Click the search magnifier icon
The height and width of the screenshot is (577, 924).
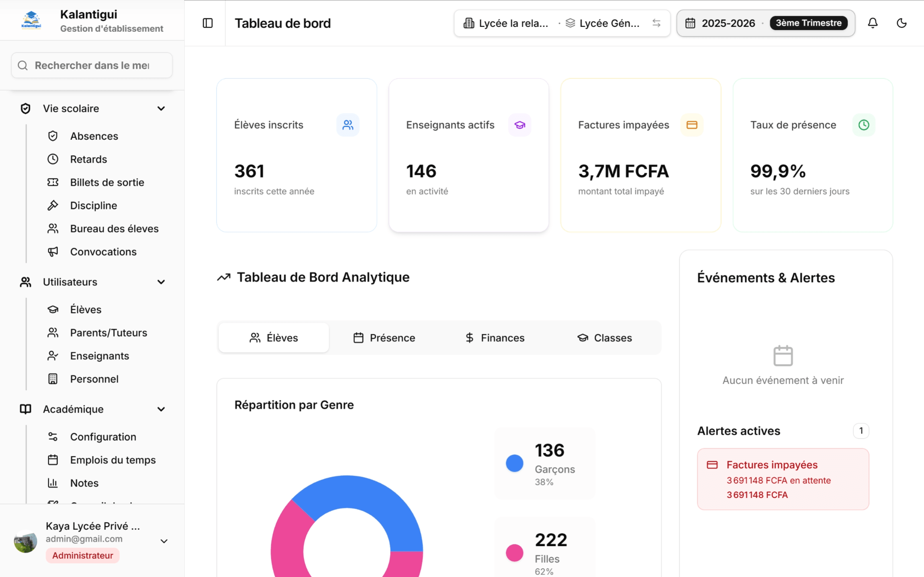coord(23,65)
